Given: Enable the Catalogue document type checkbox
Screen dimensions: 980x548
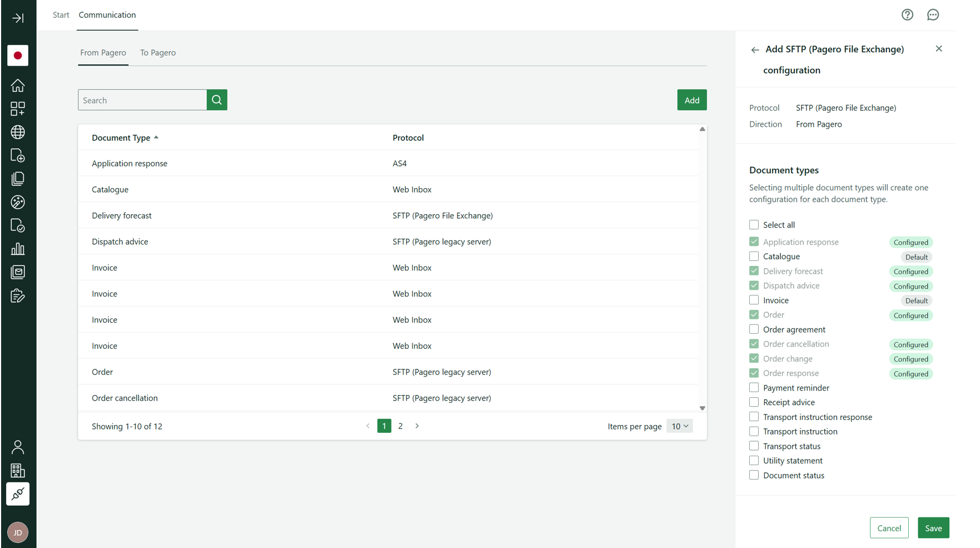Looking at the screenshot, I should click(x=754, y=256).
